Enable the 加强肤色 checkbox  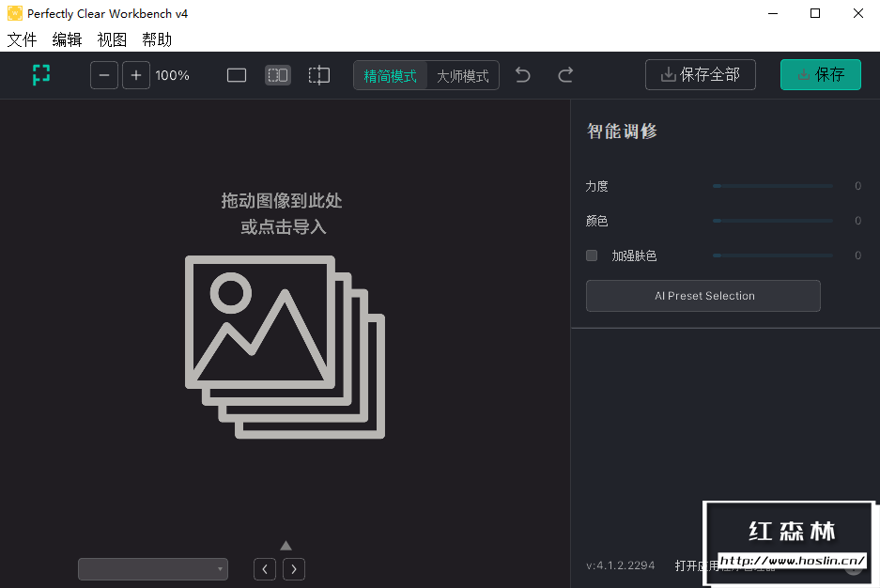point(592,255)
